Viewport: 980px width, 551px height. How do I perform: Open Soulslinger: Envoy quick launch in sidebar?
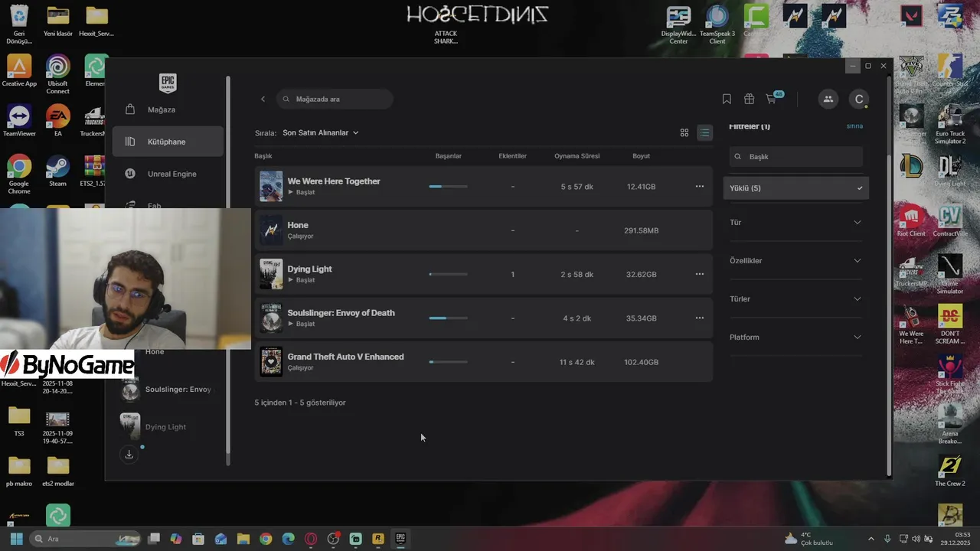(166, 390)
